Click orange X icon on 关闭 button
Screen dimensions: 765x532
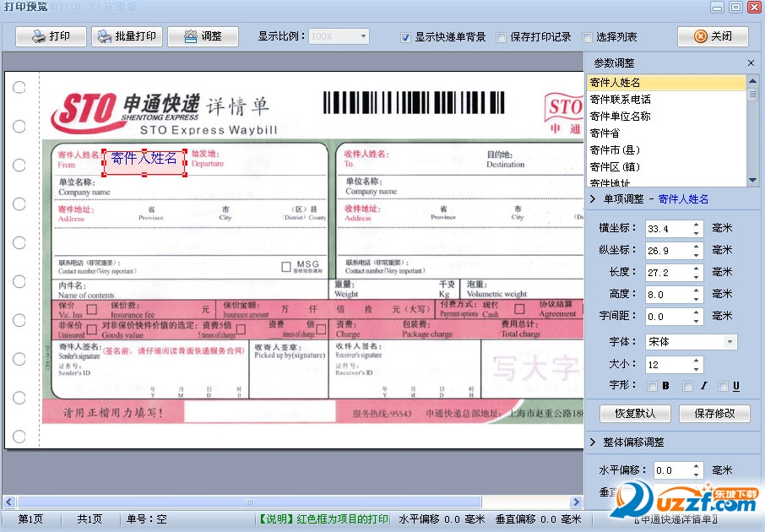tap(701, 36)
